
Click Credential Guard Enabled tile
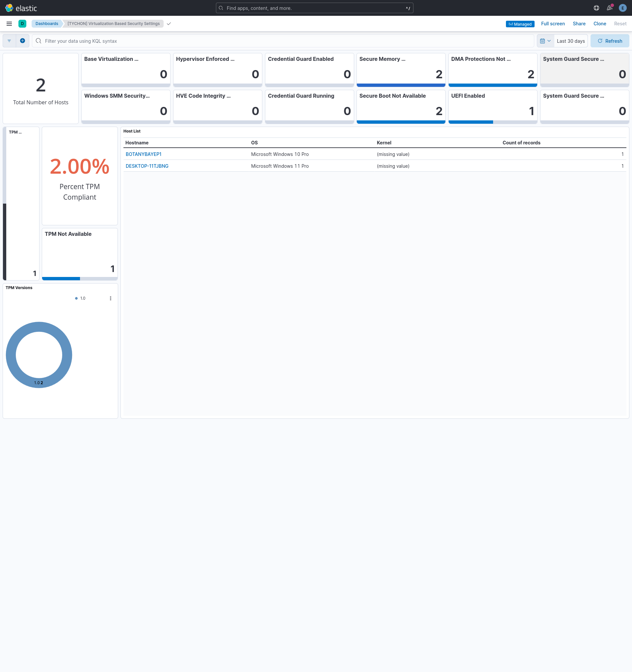(x=309, y=70)
